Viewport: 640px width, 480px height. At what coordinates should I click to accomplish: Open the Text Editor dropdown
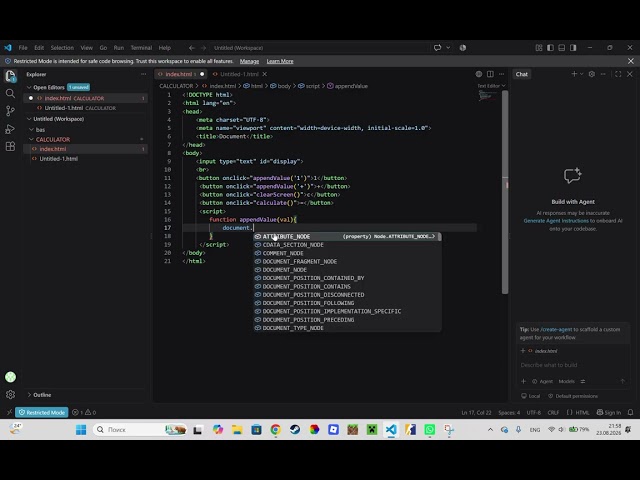491,86
